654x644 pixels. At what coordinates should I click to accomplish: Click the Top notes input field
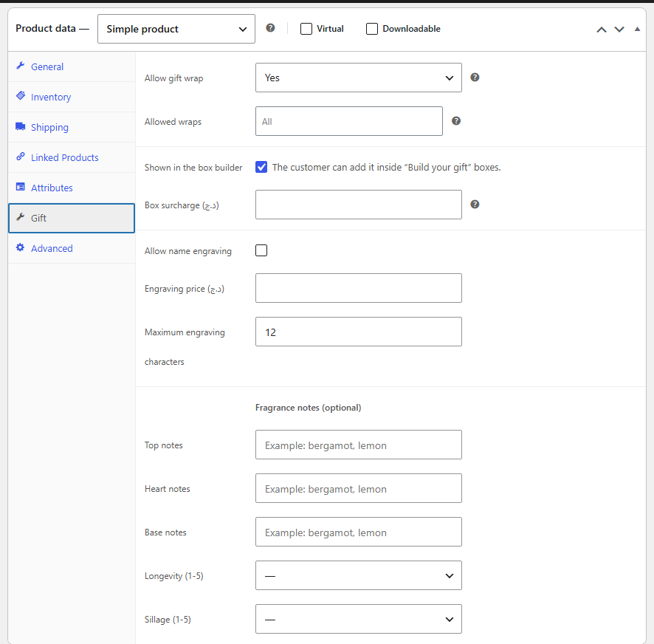click(358, 445)
